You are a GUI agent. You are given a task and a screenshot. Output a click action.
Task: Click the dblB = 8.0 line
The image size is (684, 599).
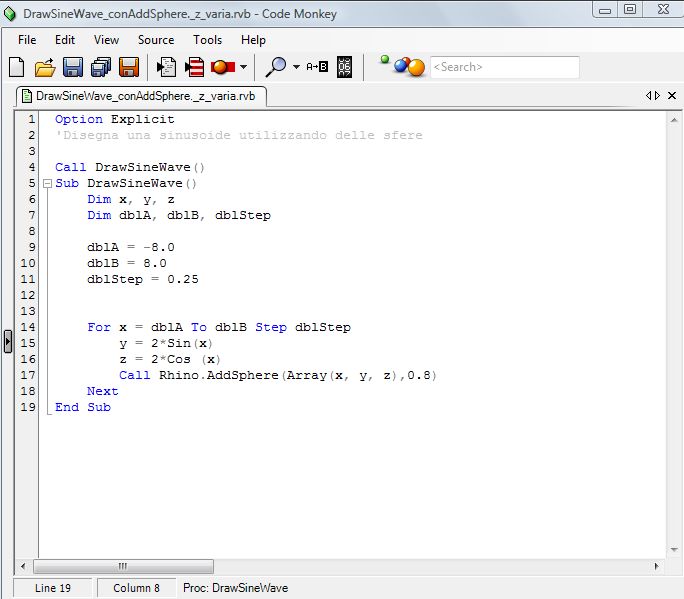127,264
